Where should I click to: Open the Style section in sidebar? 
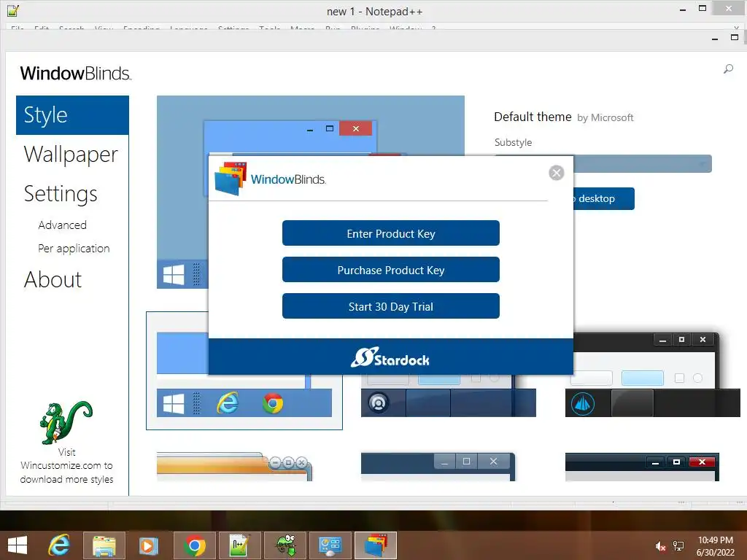click(x=72, y=115)
